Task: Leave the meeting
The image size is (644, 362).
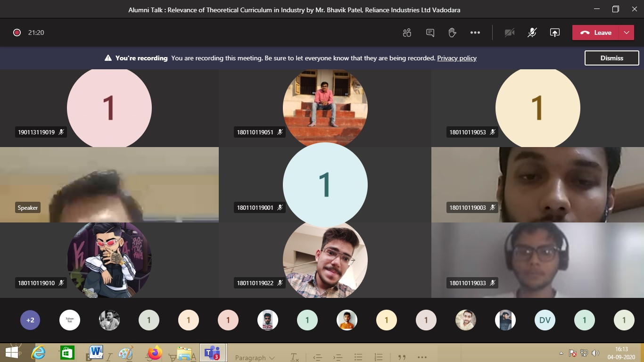Action: pyautogui.click(x=596, y=33)
